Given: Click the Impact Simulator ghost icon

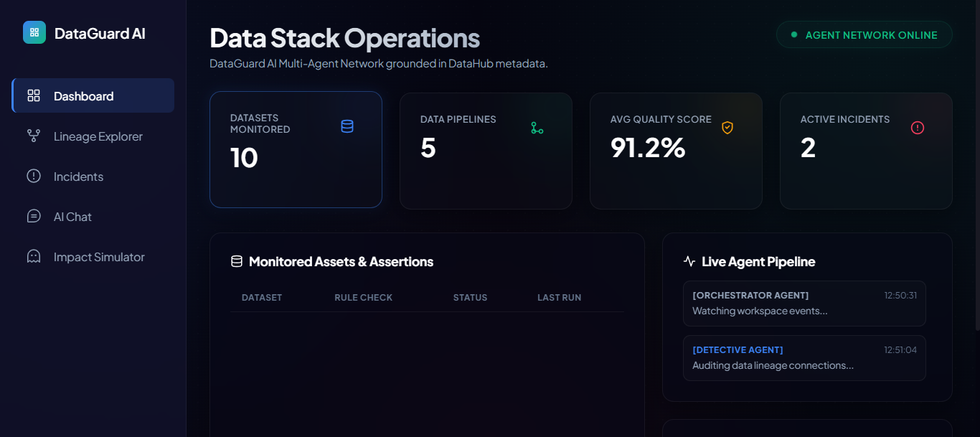Looking at the screenshot, I should click(x=34, y=256).
